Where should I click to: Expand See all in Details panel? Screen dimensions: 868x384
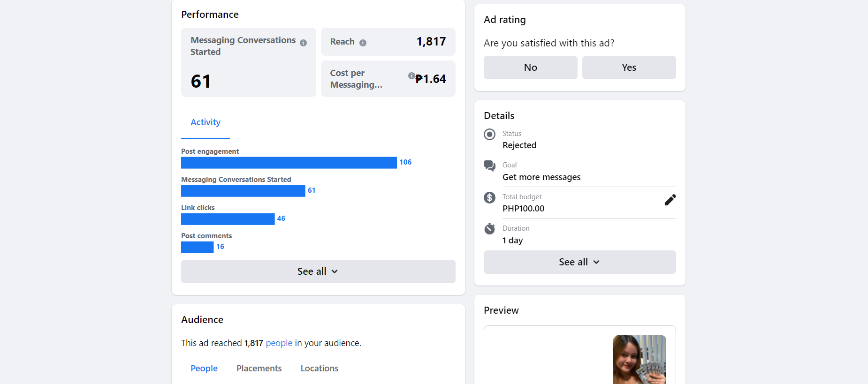click(579, 262)
